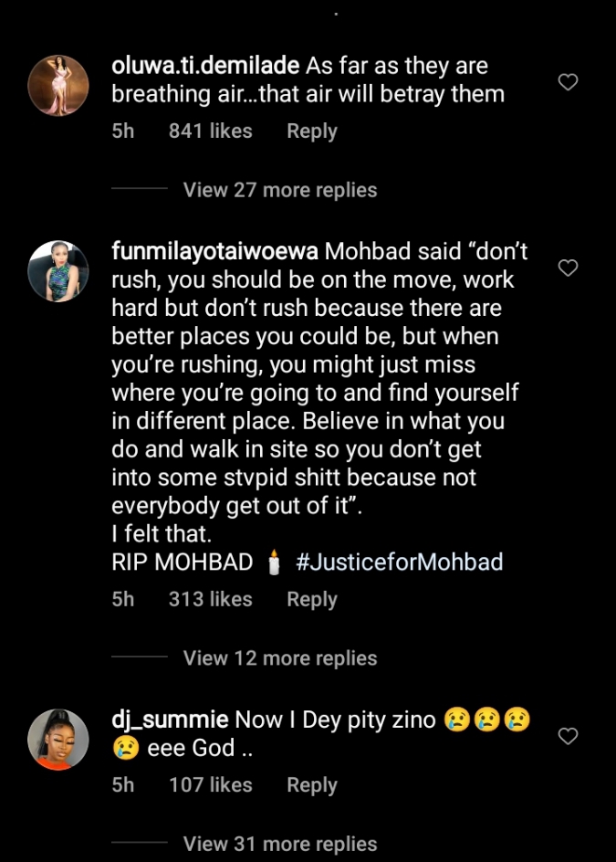
Task: Open dj_summie's profile avatar
Action: click(x=58, y=740)
